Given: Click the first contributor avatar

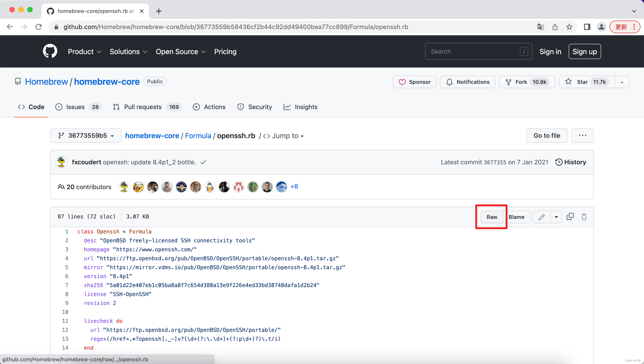Looking at the screenshot, I should click(124, 187).
